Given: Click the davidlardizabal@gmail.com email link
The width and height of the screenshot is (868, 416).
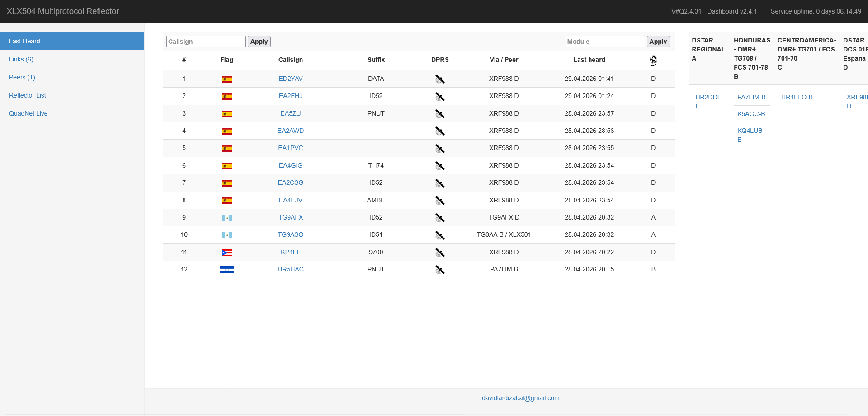Looking at the screenshot, I should (521, 398).
